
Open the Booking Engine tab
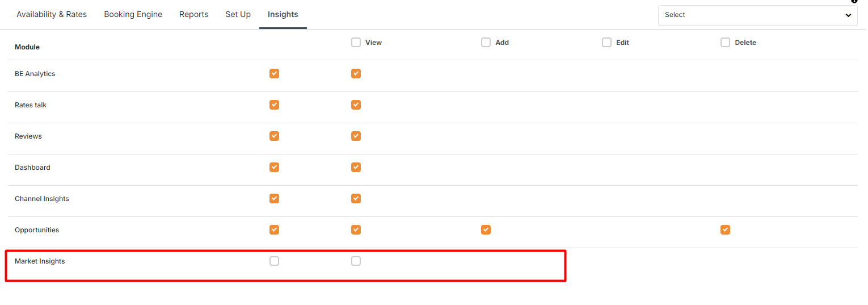[133, 15]
